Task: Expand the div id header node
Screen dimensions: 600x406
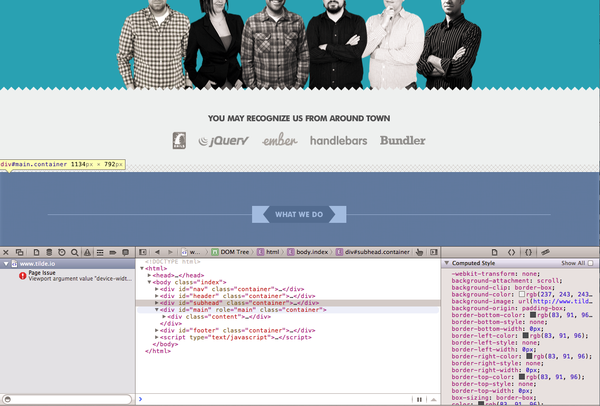Action: tap(157, 296)
